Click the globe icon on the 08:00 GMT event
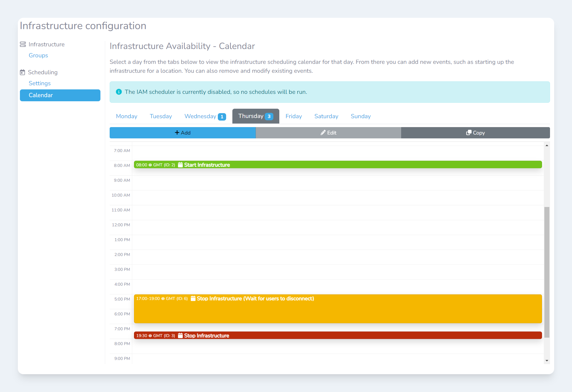The height and width of the screenshot is (392, 572). (x=150, y=165)
